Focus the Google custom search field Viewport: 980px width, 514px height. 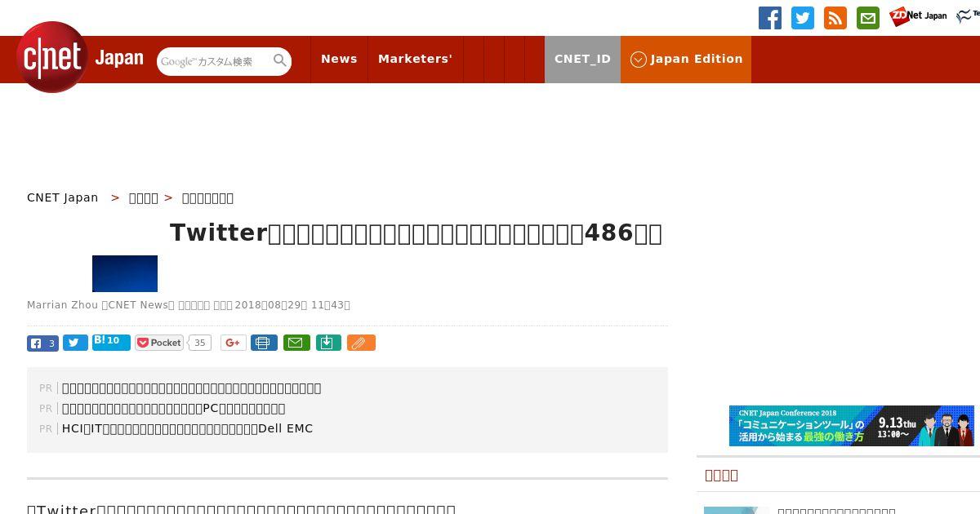(216, 61)
